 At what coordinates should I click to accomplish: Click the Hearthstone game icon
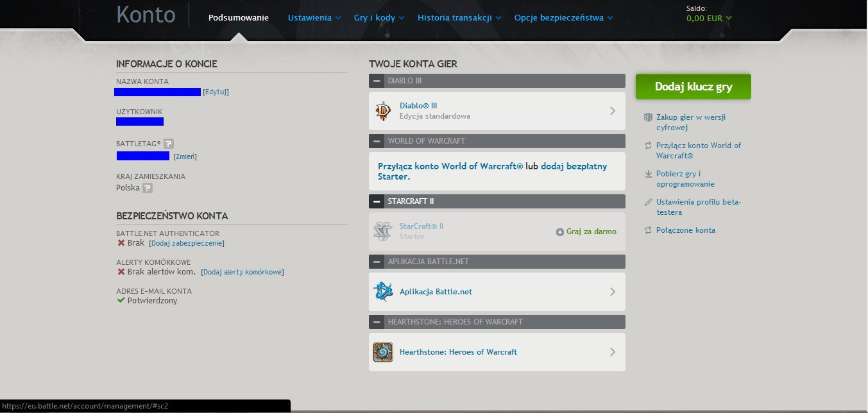383,352
